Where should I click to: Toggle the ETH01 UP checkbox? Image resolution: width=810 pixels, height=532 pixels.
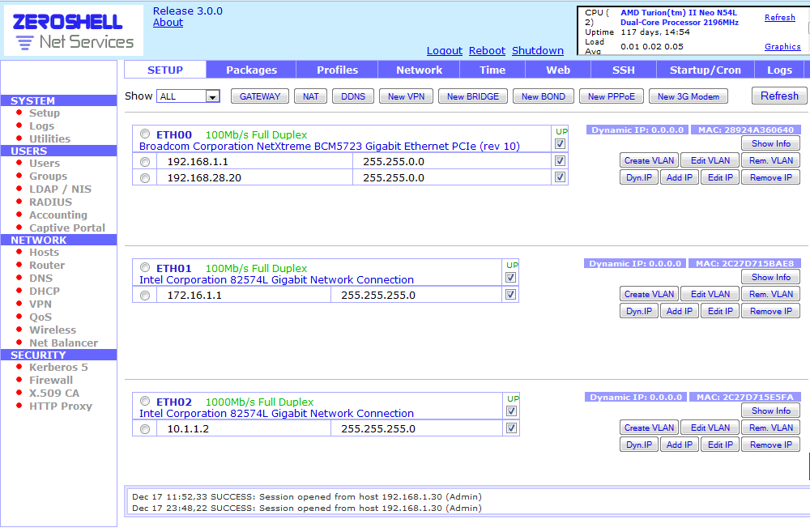(511, 278)
